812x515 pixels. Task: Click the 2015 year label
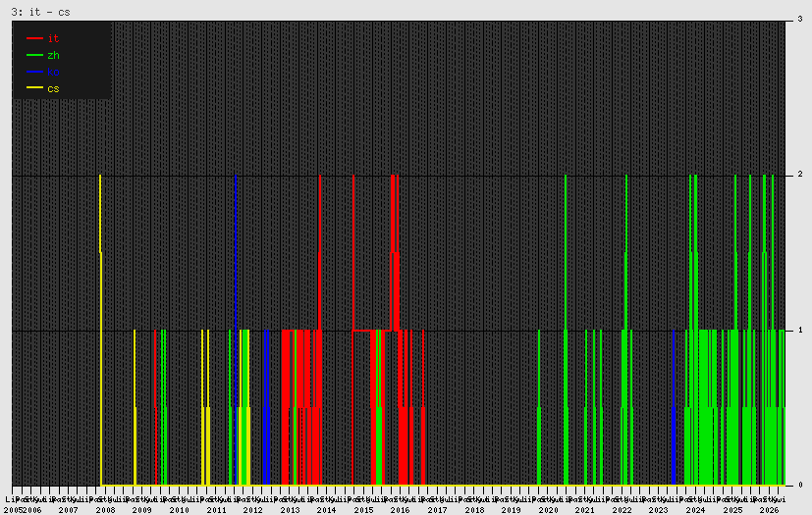pyautogui.click(x=363, y=510)
